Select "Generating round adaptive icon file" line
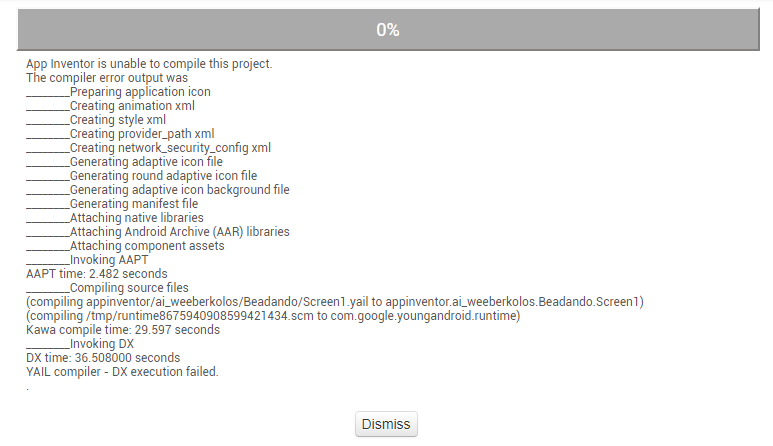The width and height of the screenshot is (773, 446). coord(163,176)
